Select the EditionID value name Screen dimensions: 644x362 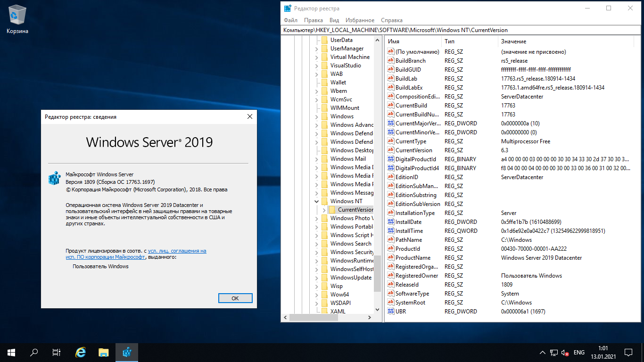pos(406,177)
